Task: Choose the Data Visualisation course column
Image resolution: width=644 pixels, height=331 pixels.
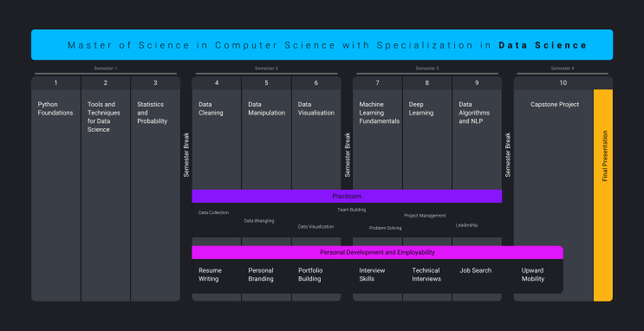Action: pyautogui.click(x=316, y=140)
